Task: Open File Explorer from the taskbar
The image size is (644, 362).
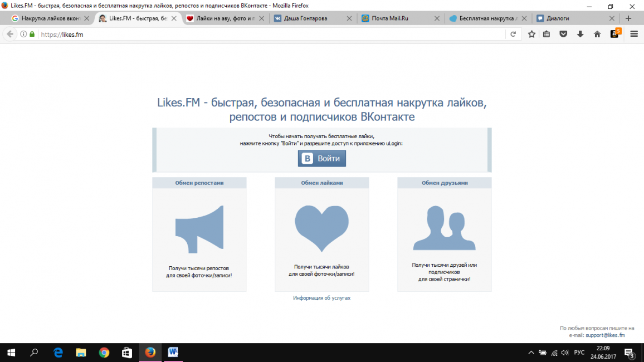Action: coord(81,353)
